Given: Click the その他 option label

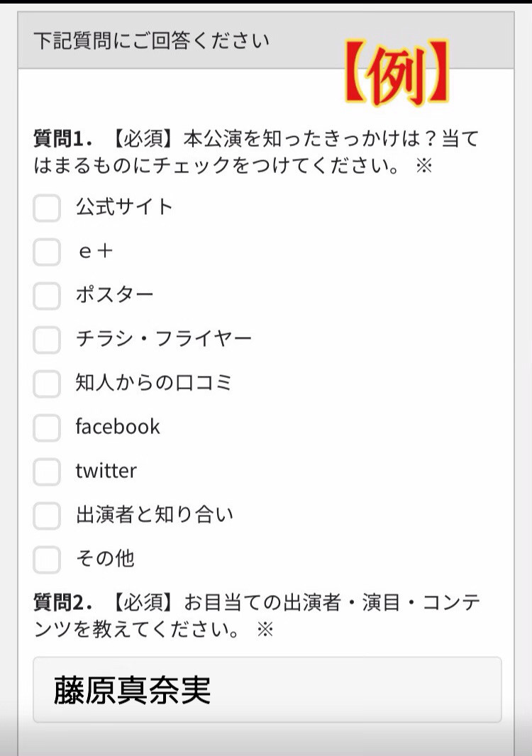Looking at the screenshot, I should (x=105, y=559).
